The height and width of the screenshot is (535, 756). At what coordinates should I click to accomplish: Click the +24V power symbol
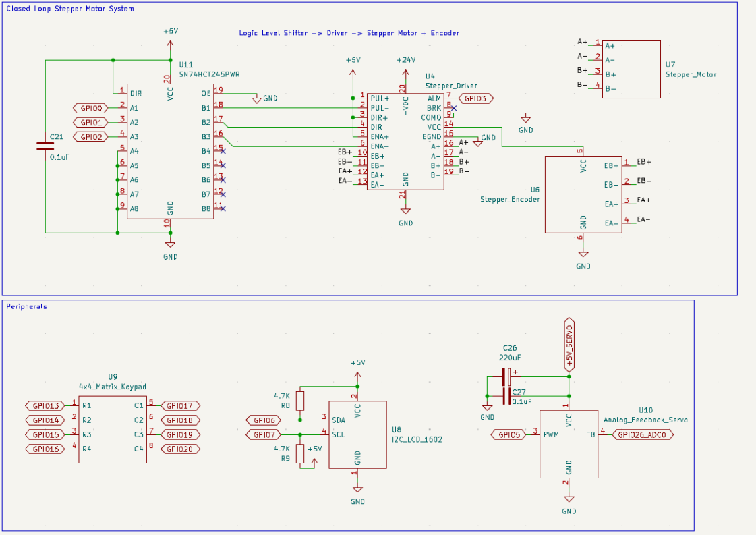click(405, 60)
